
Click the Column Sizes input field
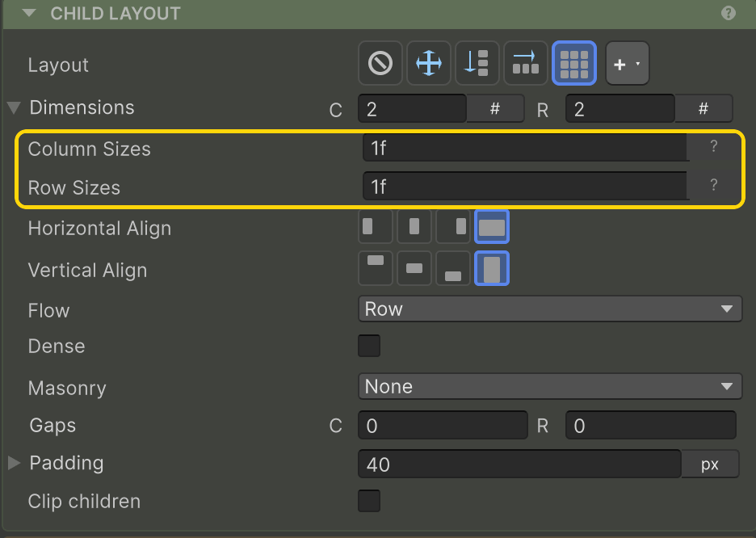pos(525,148)
